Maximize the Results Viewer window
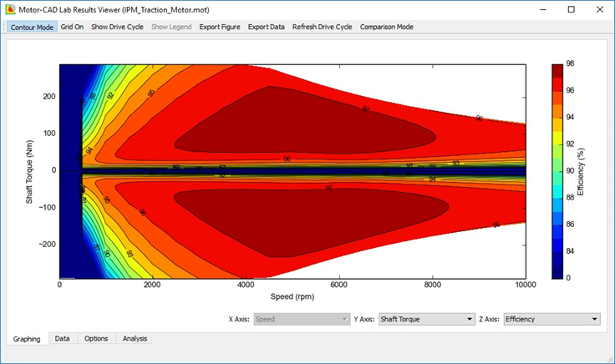The height and width of the screenshot is (364, 615). point(571,9)
